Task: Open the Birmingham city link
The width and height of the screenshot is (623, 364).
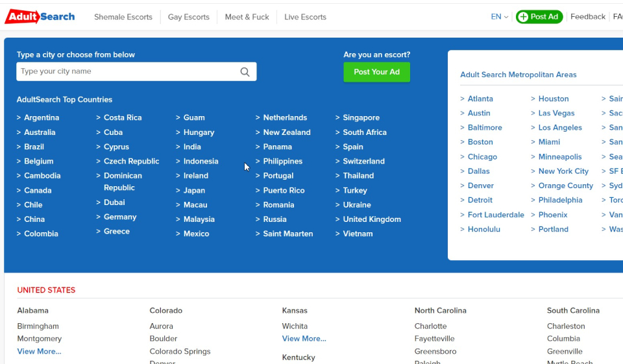Action: pyautogui.click(x=38, y=326)
